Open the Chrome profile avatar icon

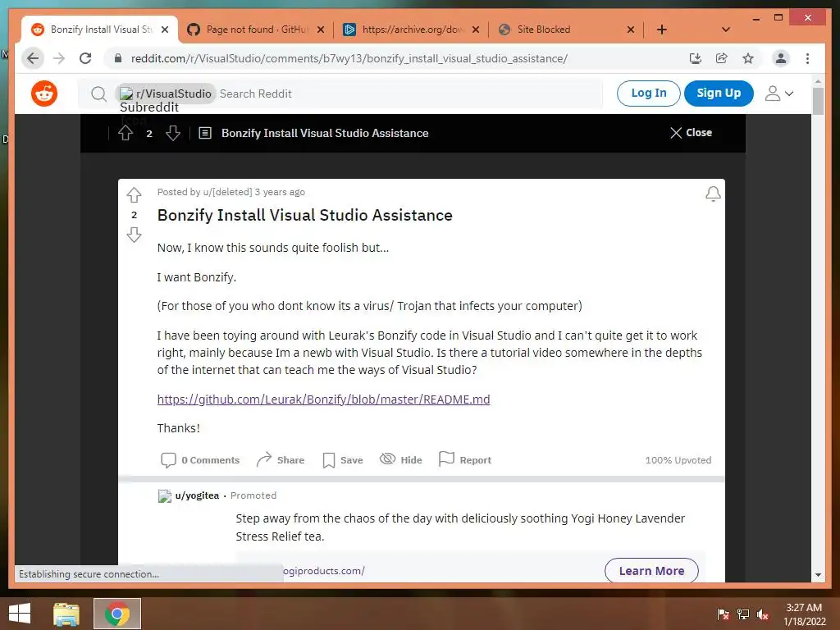781,58
